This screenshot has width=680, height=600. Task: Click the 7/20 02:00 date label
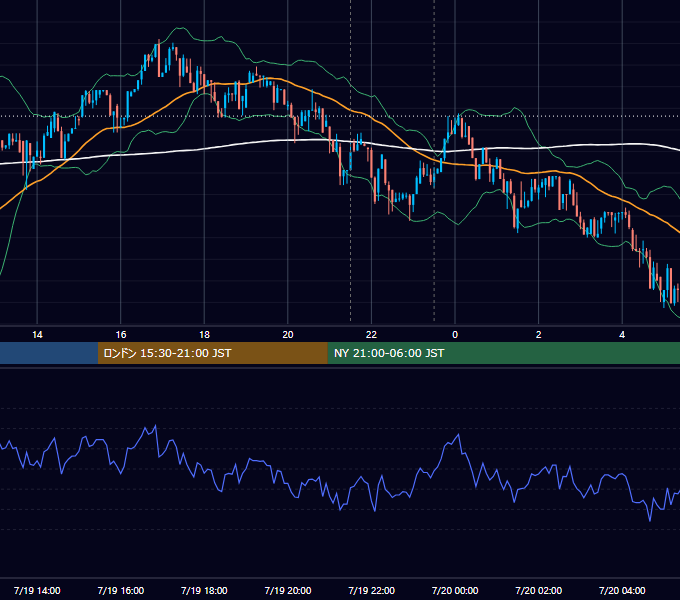pos(539,590)
